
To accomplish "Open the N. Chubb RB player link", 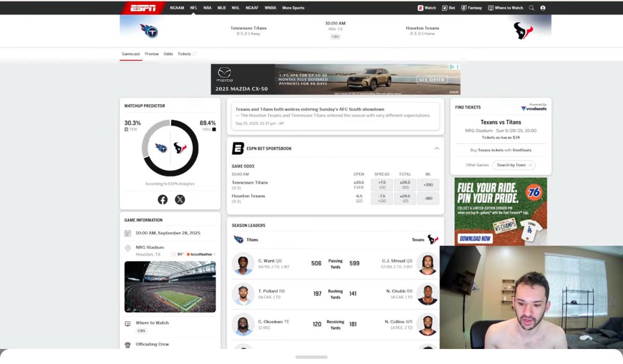I will pyautogui.click(x=399, y=291).
